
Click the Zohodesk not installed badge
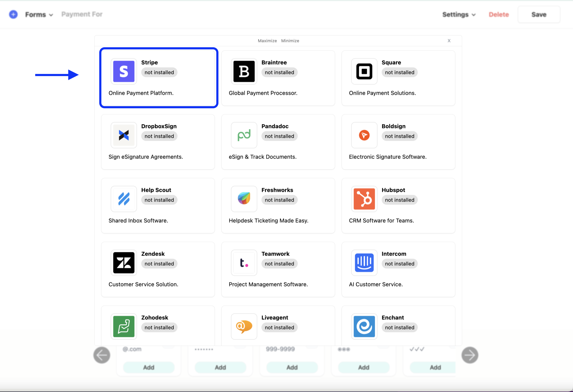point(159,328)
